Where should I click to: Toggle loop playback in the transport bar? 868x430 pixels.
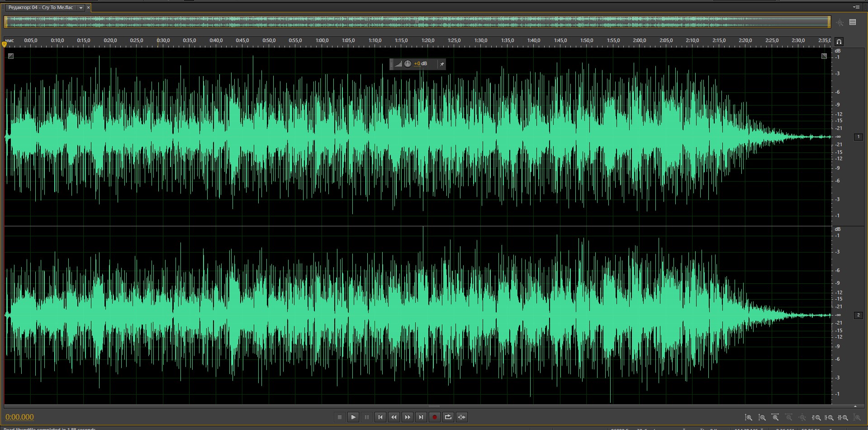[448, 417]
